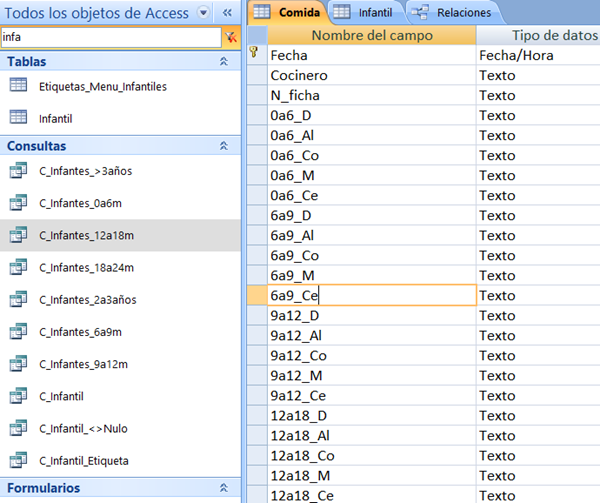This screenshot has width=600, height=503.
Task: Click the Infantil table icon in navigation pane
Action: pos(18,118)
